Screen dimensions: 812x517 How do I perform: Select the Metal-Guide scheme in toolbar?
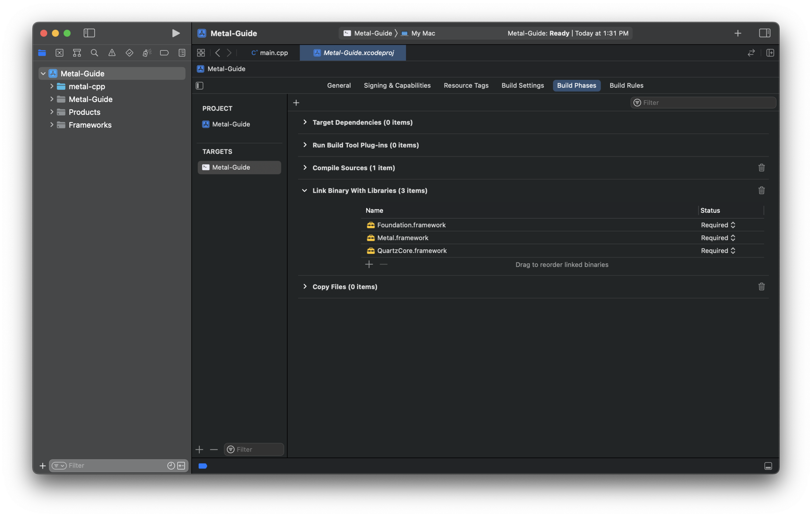coord(372,33)
